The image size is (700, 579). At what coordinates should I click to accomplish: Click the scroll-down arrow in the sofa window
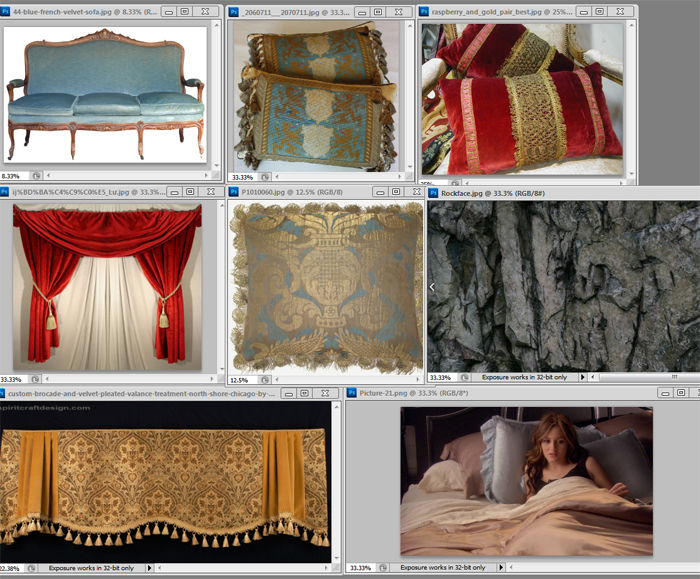(216, 166)
